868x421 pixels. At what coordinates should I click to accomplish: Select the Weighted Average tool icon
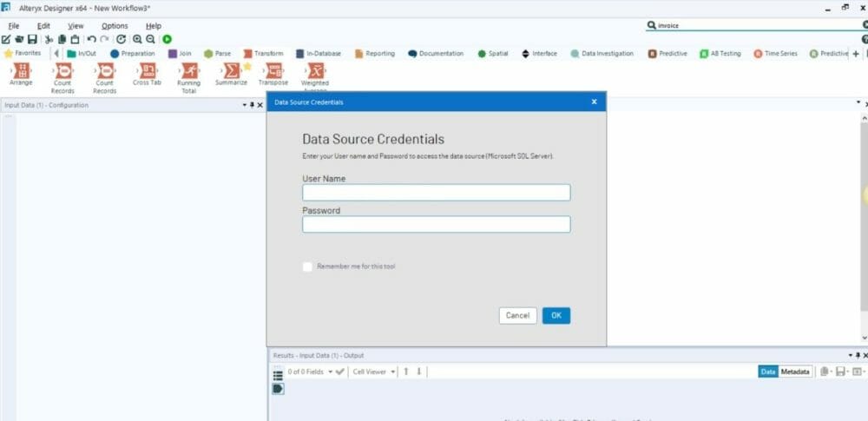click(x=315, y=70)
